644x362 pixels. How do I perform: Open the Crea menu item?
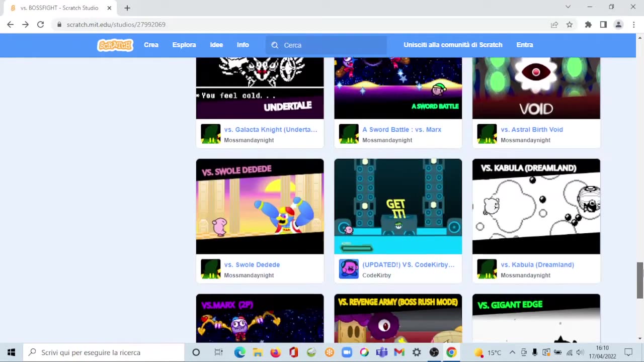(151, 45)
